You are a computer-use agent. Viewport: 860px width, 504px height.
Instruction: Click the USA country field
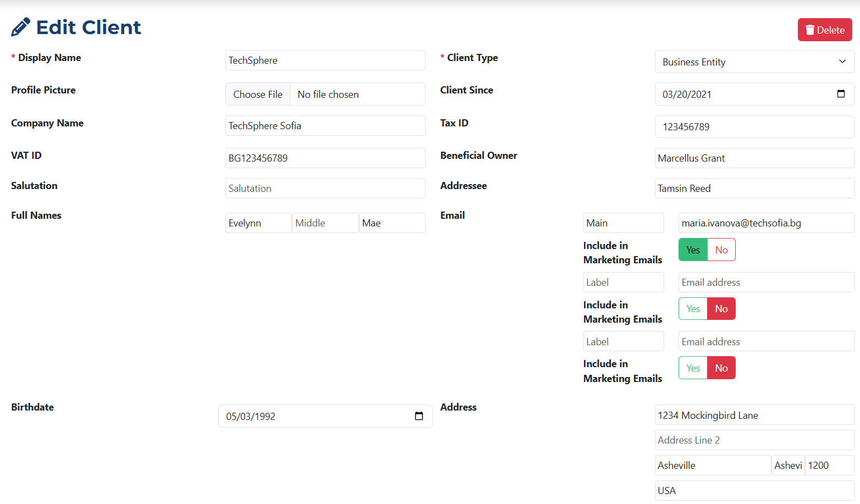point(754,491)
